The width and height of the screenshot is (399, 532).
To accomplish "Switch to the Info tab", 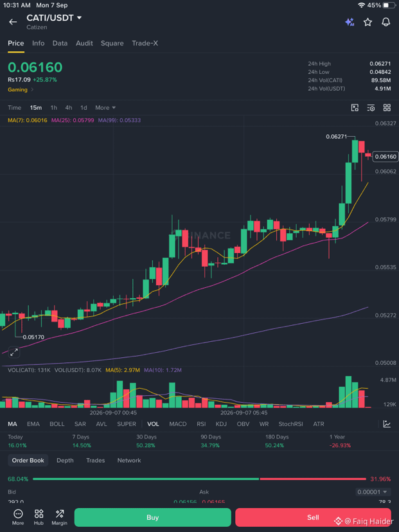I will coord(39,43).
